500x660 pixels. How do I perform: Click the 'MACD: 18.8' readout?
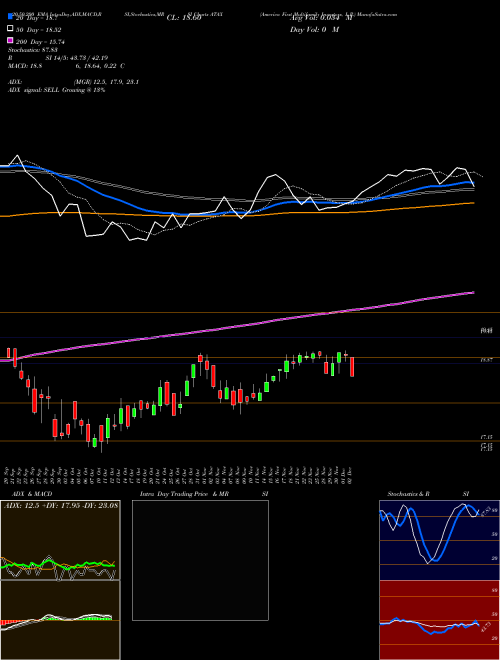pyautogui.click(x=25, y=66)
